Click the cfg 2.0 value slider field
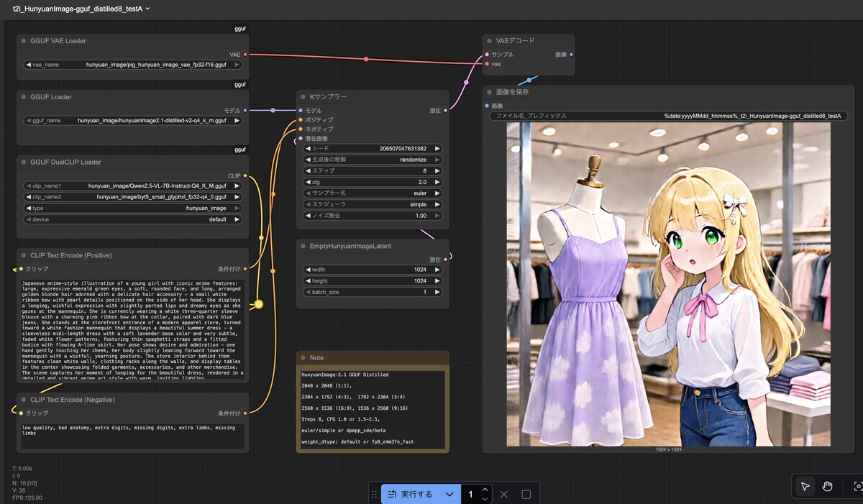863x504 pixels. pos(373,182)
